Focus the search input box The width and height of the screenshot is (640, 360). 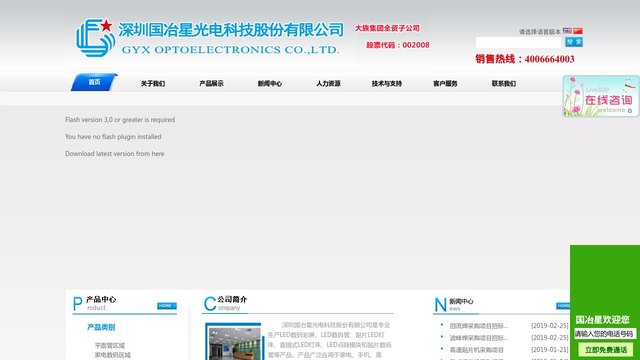(519, 42)
